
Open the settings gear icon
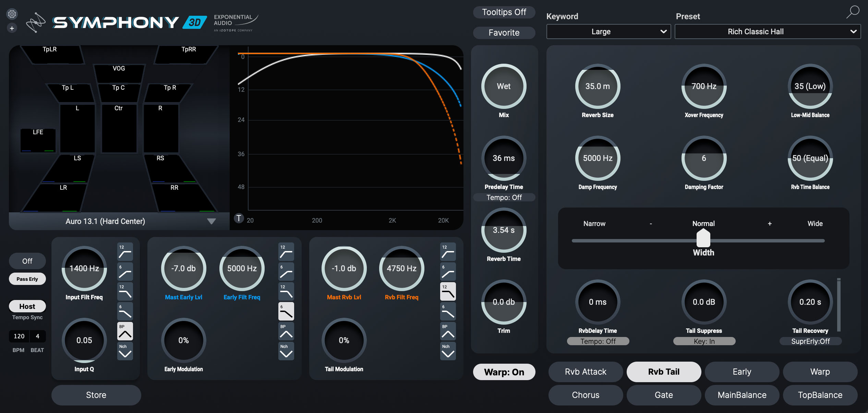[12, 14]
